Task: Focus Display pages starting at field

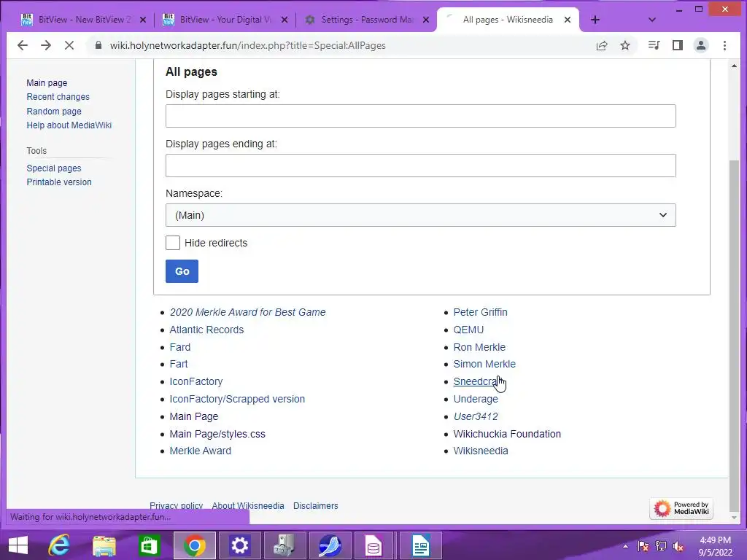Action: [x=421, y=116]
